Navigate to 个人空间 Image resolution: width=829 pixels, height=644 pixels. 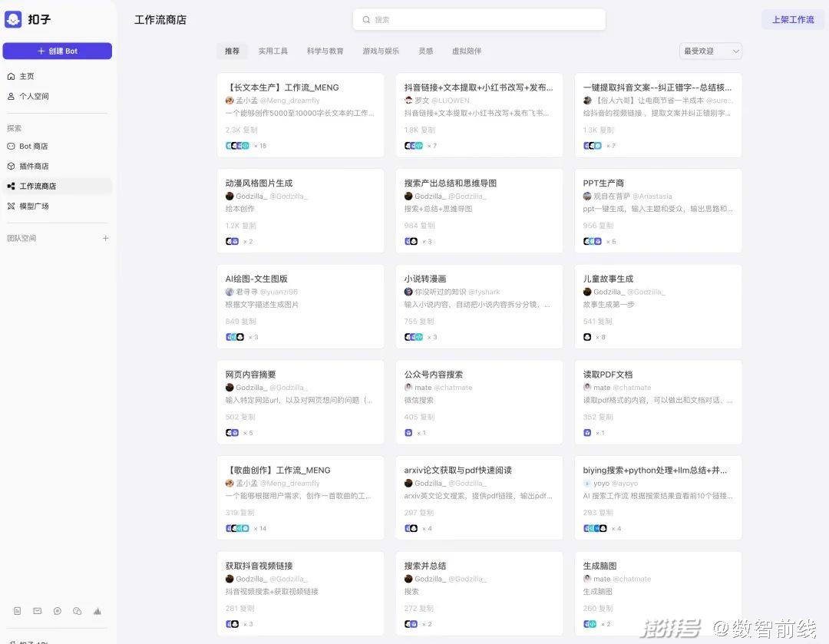click(x=34, y=96)
